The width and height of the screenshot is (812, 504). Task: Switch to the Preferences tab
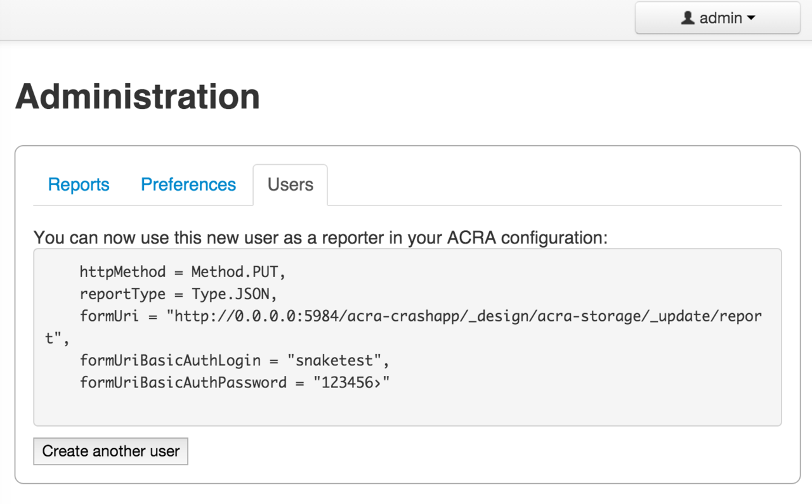coord(188,184)
